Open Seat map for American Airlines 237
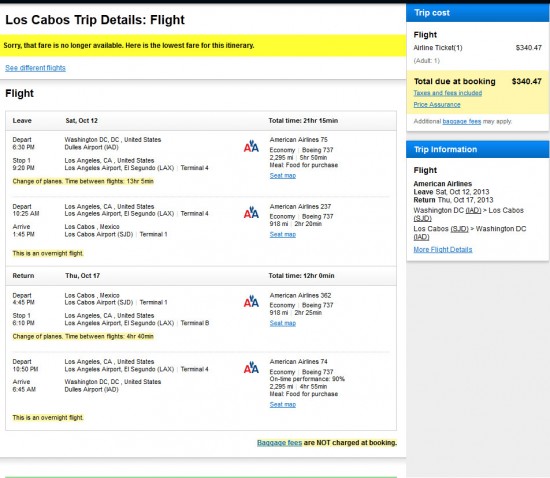 [x=283, y=234]
